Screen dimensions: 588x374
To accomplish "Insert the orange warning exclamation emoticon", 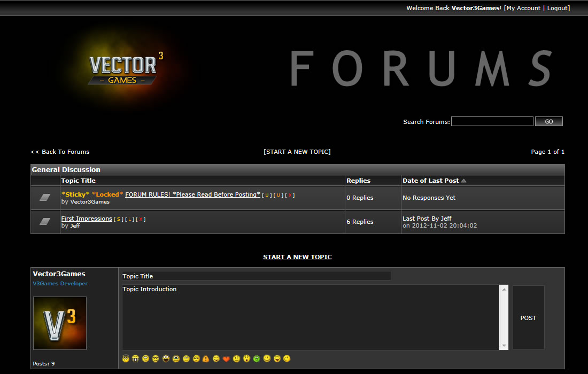I will [206, 359].
